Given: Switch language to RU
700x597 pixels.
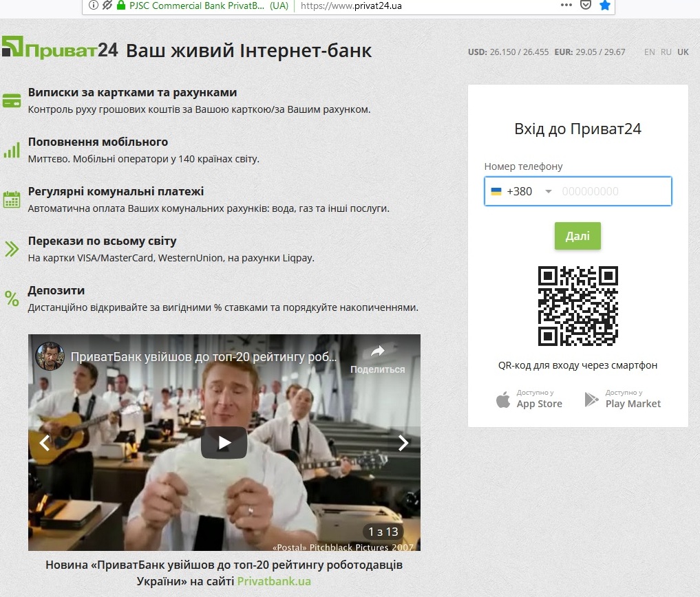Looking at the screenshot, I should pos(666,52).
